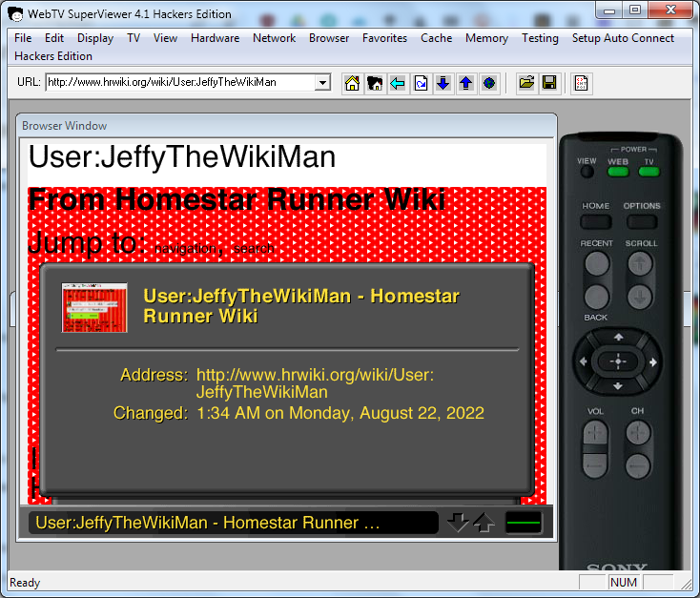The width and height of the screenshot is (700, 598).
Task: Click the globe toolbar icon
Action: [x=489, y=83]
